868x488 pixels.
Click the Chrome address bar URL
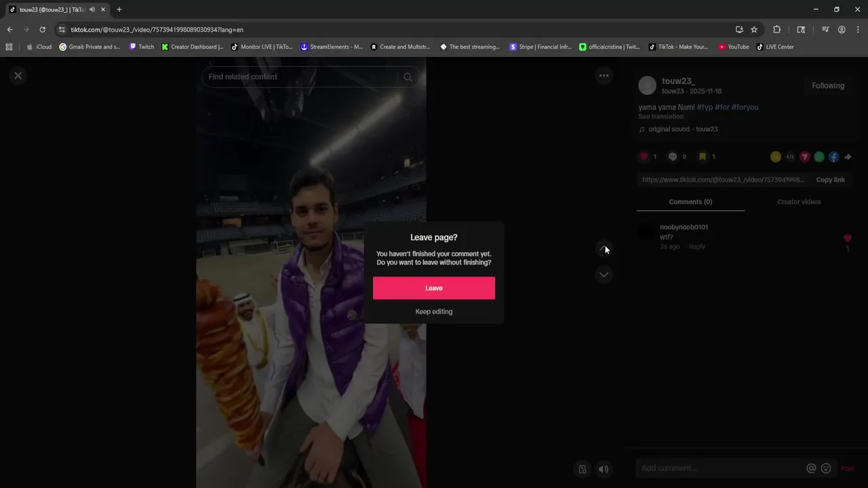pos(157,30)
